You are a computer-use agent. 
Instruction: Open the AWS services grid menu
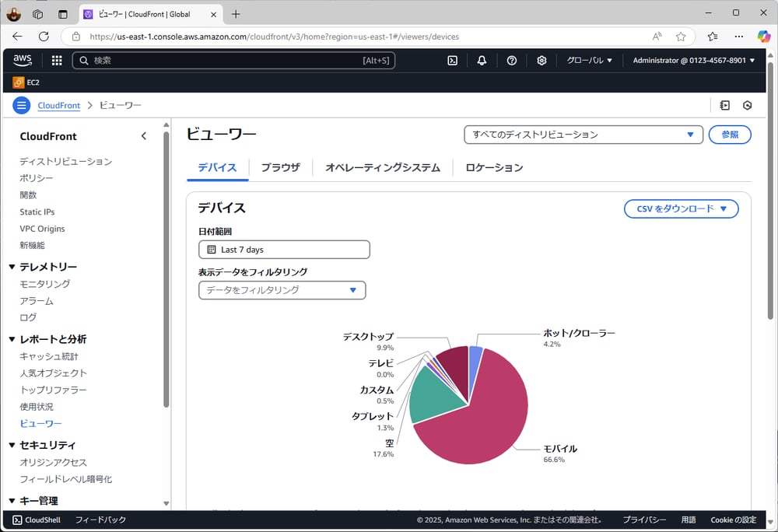pyautogui.click(x=57, y=61)
